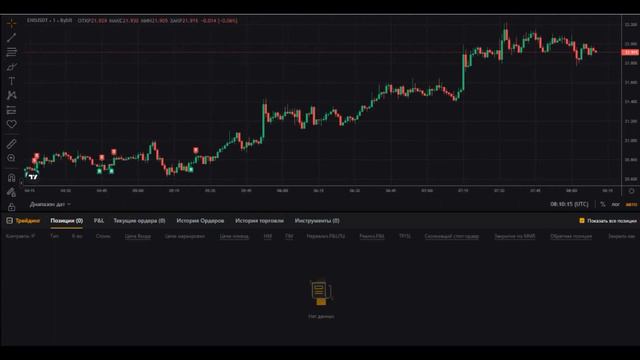Switch to Позиции (0) tab
The width and height of the screenshot is (640, 360).
[67, 221]
